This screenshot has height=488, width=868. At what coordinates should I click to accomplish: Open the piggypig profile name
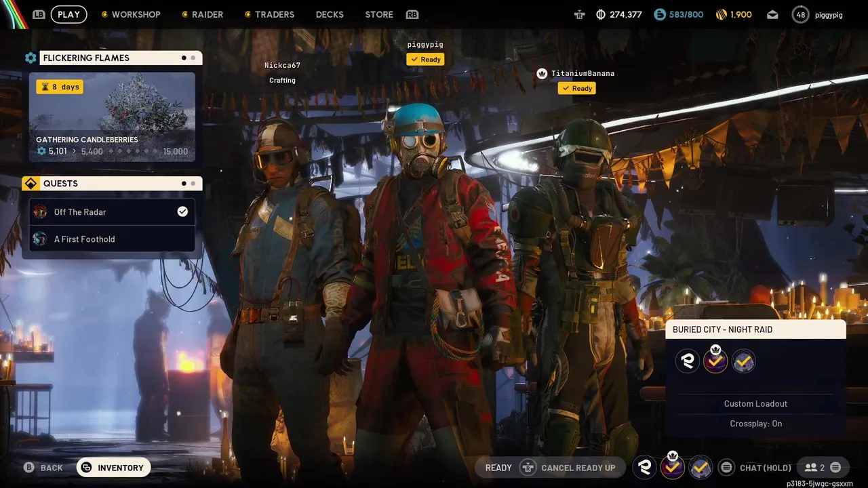[828, 15]
